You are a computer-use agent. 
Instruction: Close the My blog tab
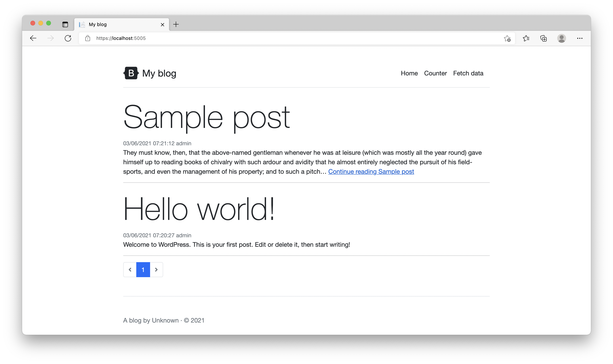[x=163, y=24]
